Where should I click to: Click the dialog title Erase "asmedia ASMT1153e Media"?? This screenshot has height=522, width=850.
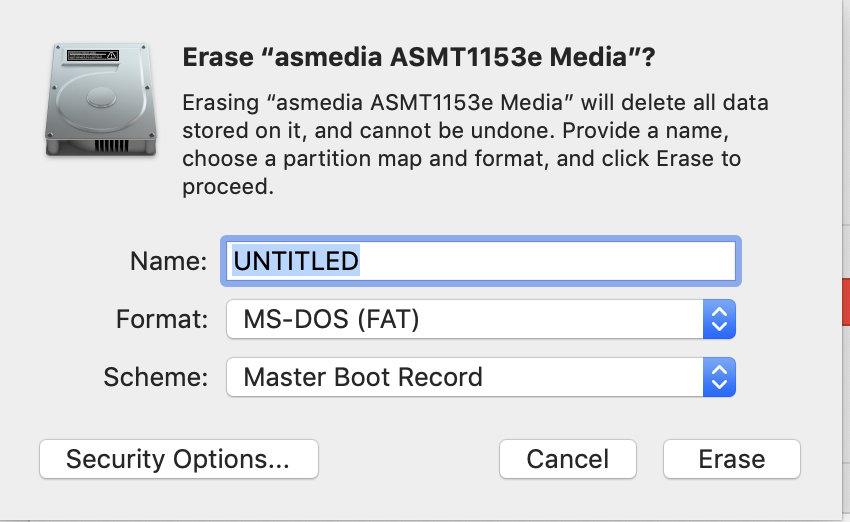[419, 57]
